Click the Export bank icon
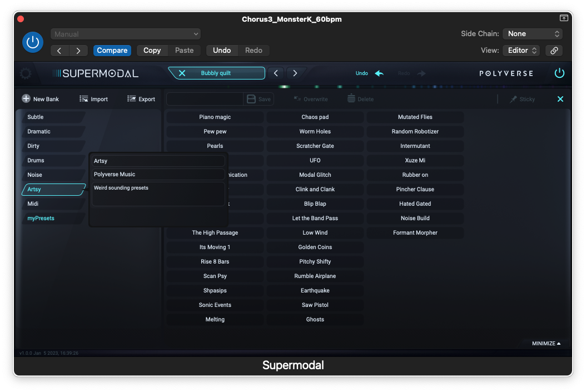This screenshot has height=392, width=586. pos(132,99)
